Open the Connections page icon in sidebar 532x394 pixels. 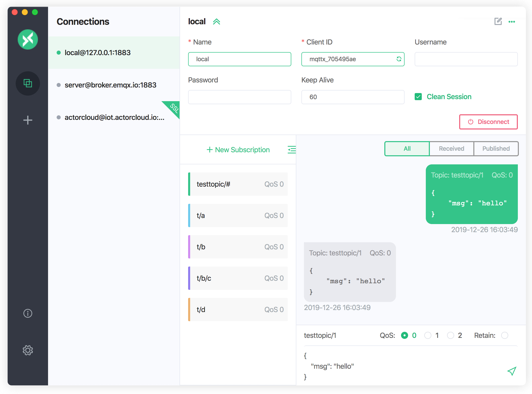tap(28, 83)
